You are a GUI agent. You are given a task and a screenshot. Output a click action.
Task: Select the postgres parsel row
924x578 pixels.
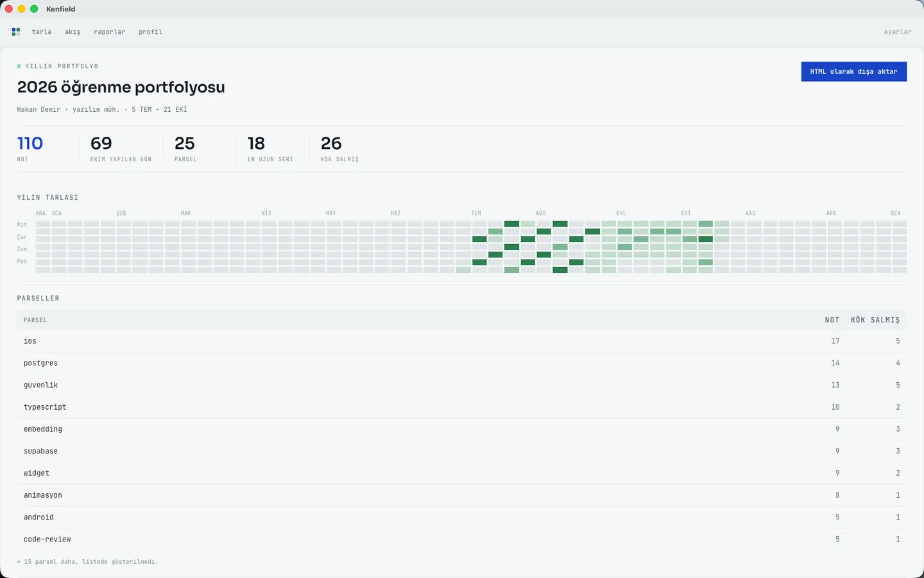[462, 363]
